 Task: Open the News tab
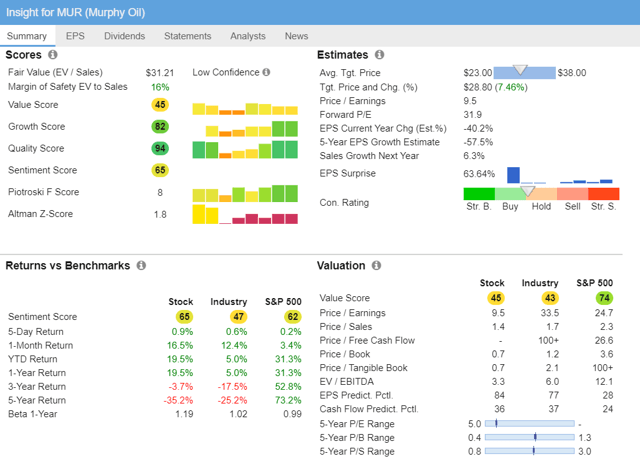pyautogui.click(x=296, y=36)
